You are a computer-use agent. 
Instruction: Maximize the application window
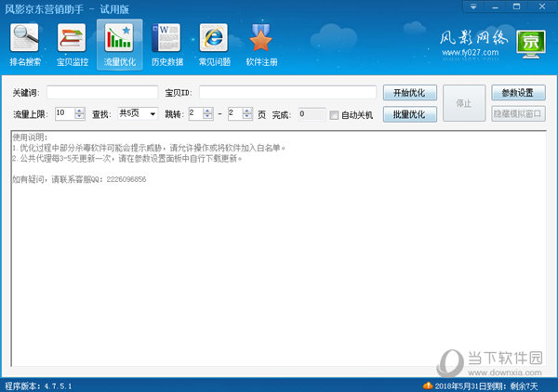coord(516,7)
